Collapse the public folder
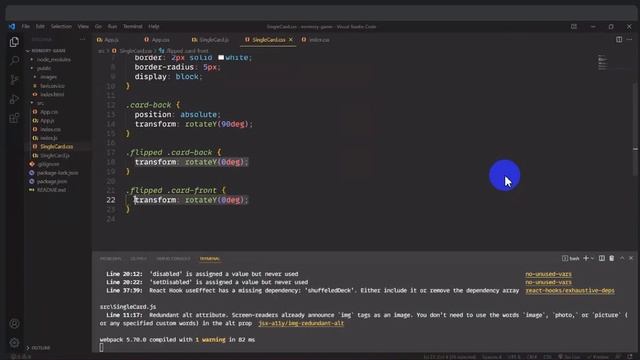The image size is (640, 360). pos(41,68)
